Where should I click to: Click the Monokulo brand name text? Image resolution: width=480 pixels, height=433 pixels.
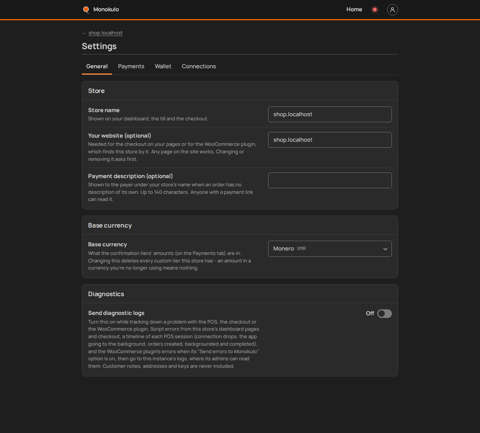[x=106, y=10]
